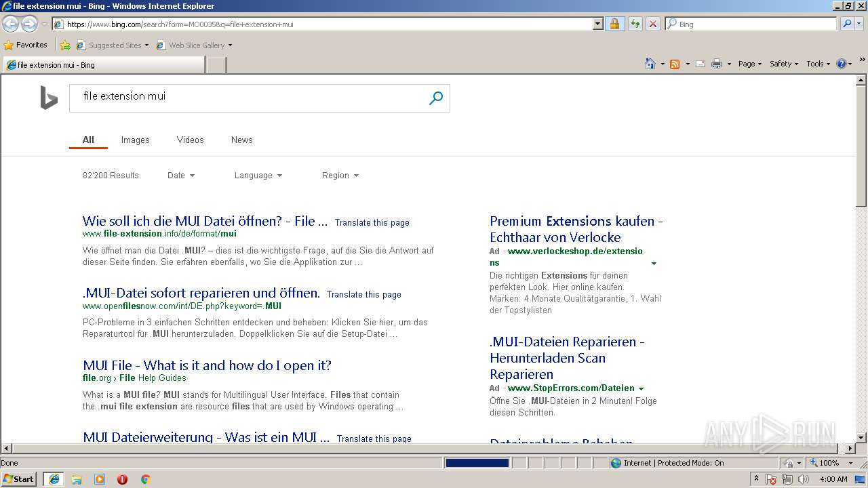Click the Favorites star button
868x488 pixels.
pos(26,45)
